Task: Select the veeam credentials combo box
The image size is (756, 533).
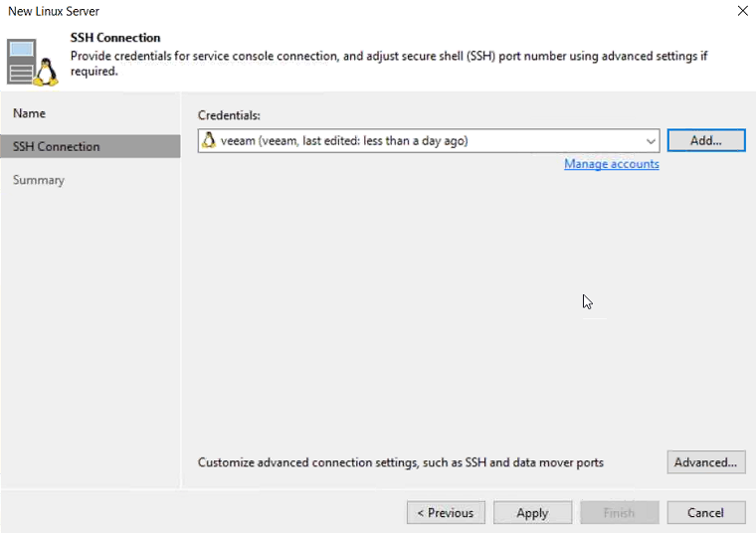Action: 429,141
